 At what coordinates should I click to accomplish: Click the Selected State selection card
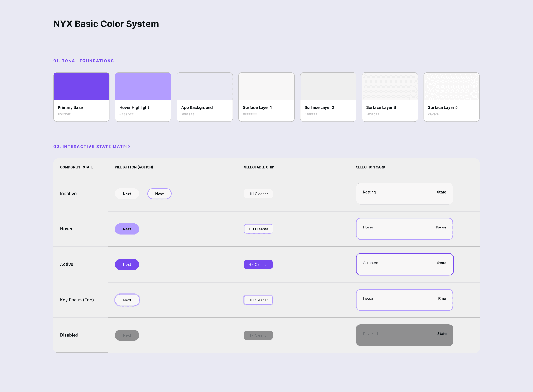tap(405, 264)
